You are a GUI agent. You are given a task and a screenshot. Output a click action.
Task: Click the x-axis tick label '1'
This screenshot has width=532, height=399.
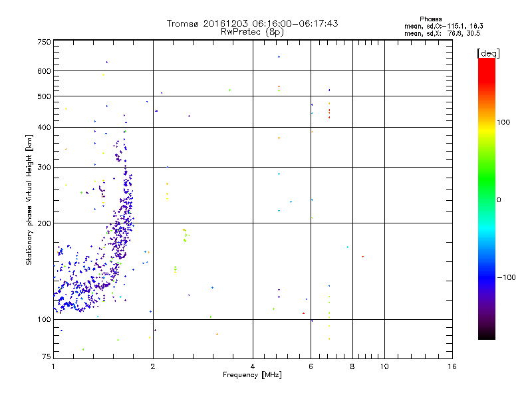53,366
